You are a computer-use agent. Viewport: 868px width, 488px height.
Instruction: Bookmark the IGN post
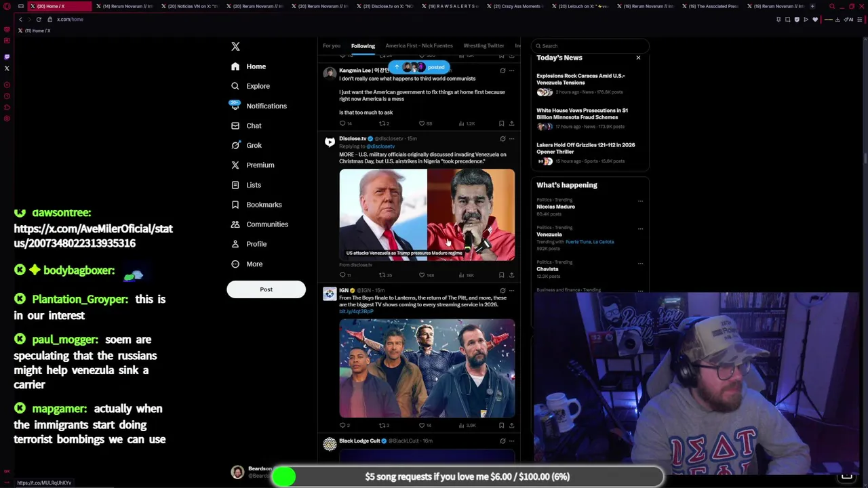[501, 426]
